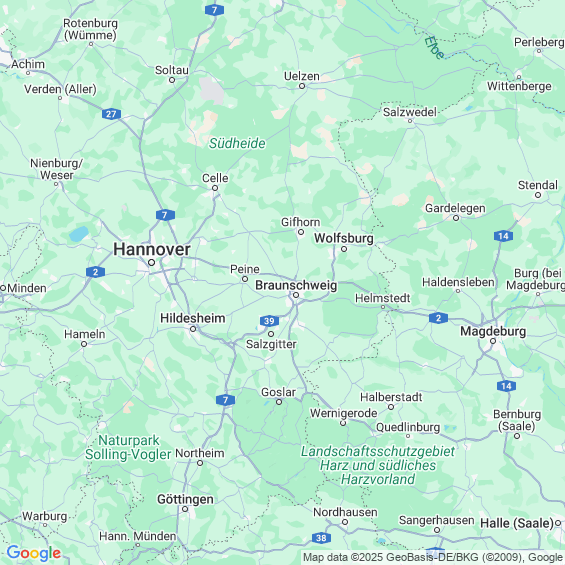The width and height of the screenshot is (565, 565).
Task: Select the Hannover city label
Action: point(152,249)
